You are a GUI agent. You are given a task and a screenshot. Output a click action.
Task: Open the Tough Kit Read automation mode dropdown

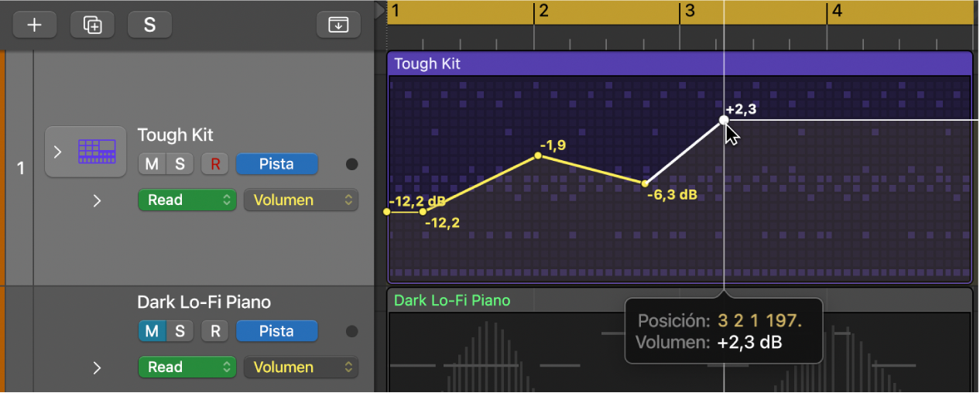point(186,200)
